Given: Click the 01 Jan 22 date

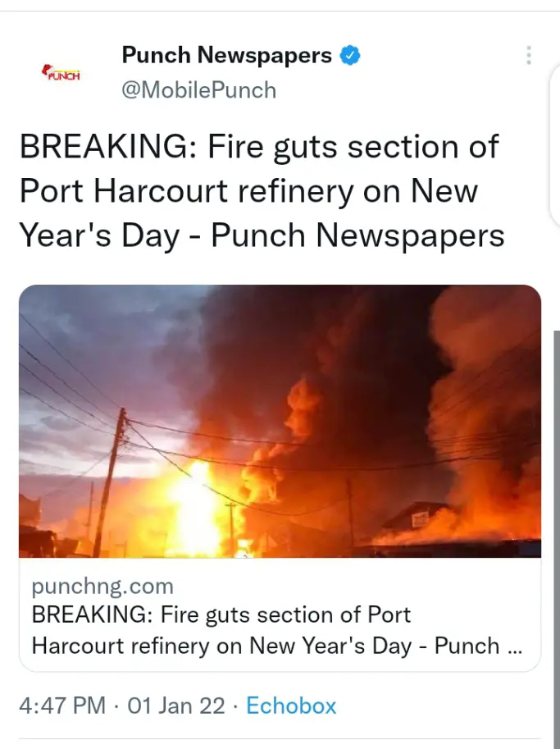Looking at the screenshot, I should coord(176,706).
